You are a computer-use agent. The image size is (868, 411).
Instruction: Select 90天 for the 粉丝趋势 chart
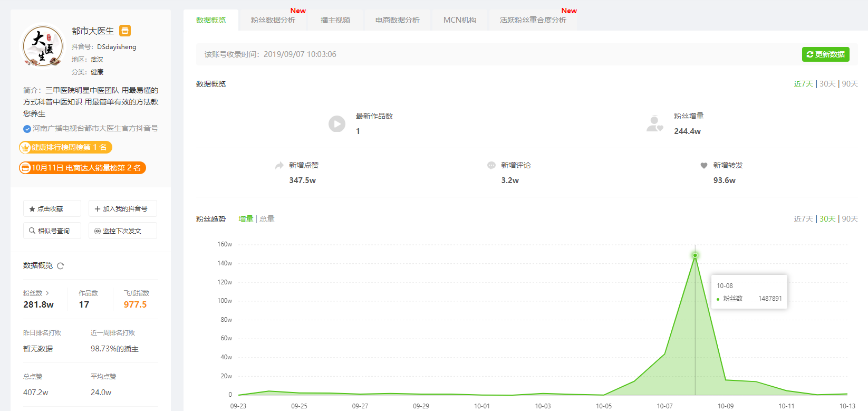coord(850,219)
